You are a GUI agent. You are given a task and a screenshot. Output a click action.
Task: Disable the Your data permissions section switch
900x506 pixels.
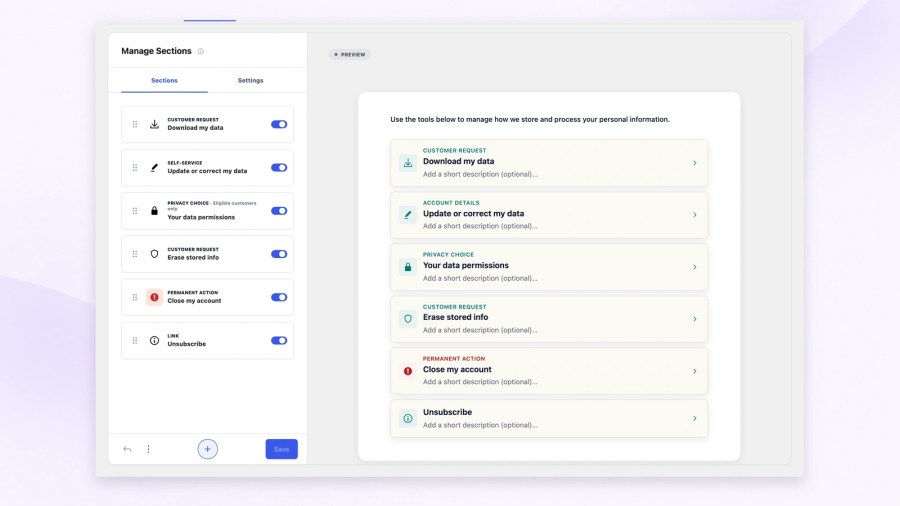tap(279, 211)
